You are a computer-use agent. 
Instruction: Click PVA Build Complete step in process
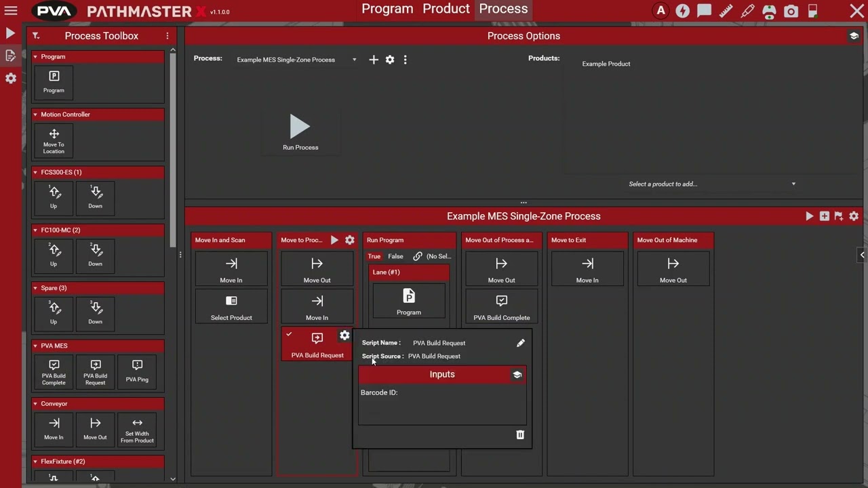click(x=502, y=308)
